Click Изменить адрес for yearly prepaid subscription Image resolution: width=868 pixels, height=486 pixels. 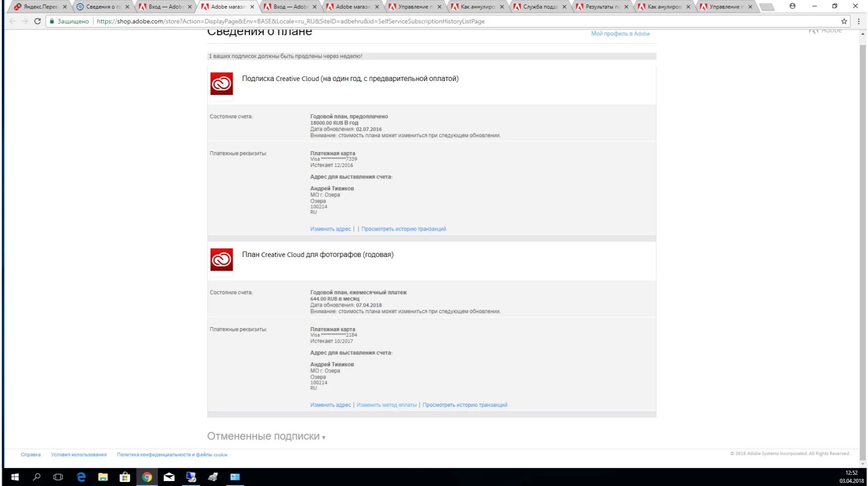coord(330,229)
